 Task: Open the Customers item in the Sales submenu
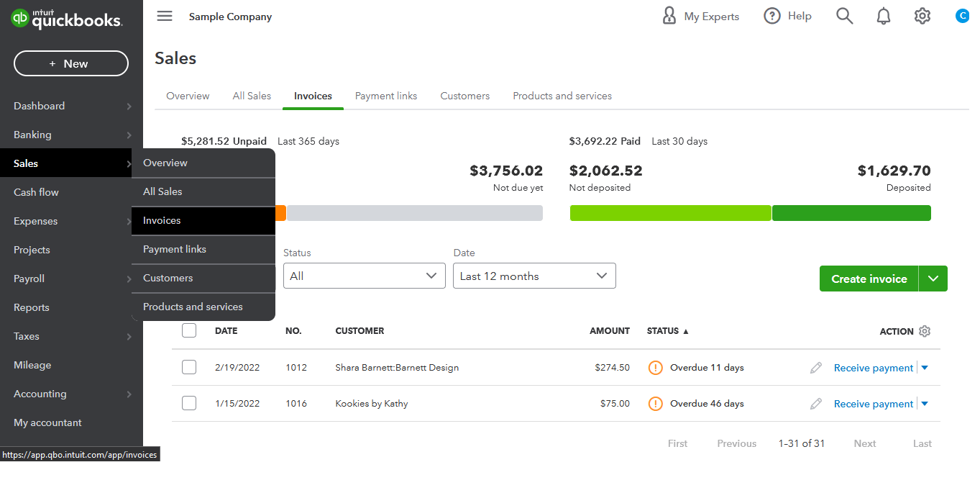[168, 278]
